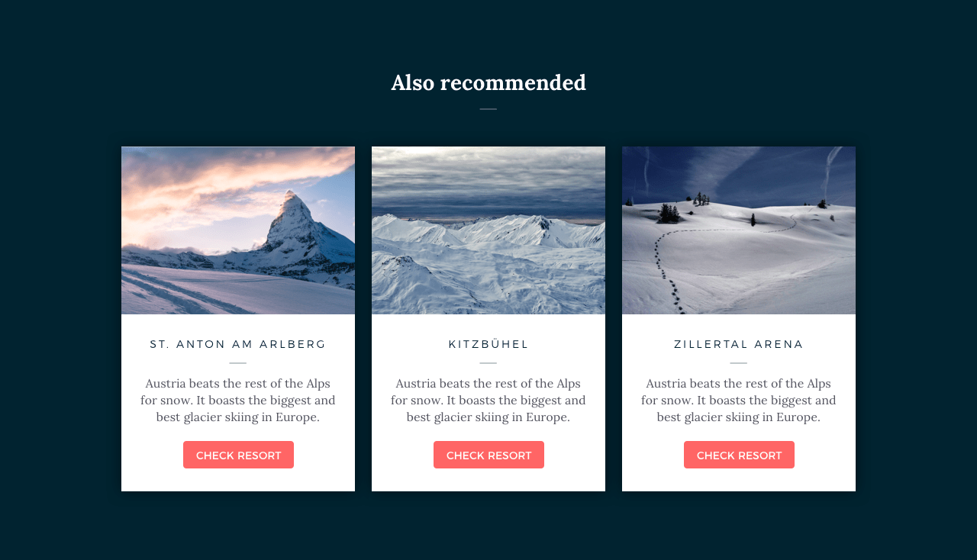The height and width of the screenshot is (560, 977).
Task: Open the Zillertal Arena snowfield photo
Action: click(x=739, y=230)
